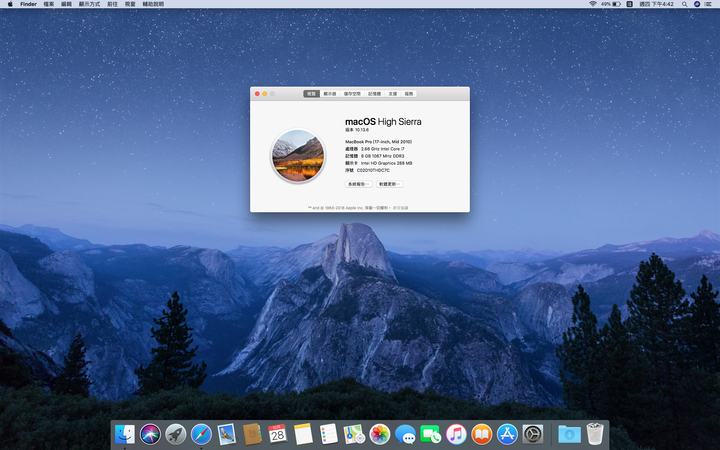Click the Intel HD Graphics 288 MB line

click(379, 163)
